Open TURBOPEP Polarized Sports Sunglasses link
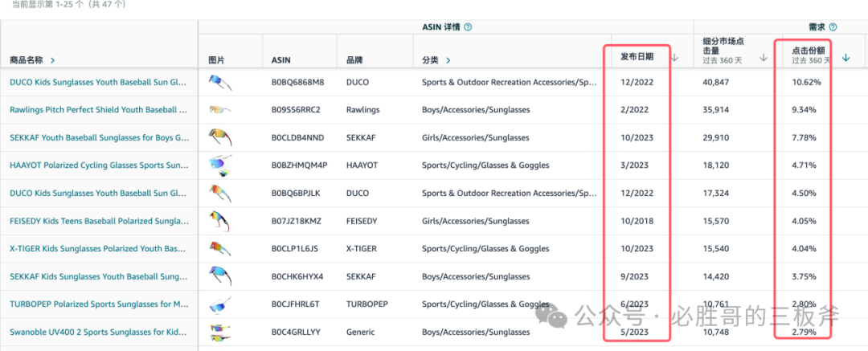The width and height of the screenshot is (868, 351). pos(99,304)
